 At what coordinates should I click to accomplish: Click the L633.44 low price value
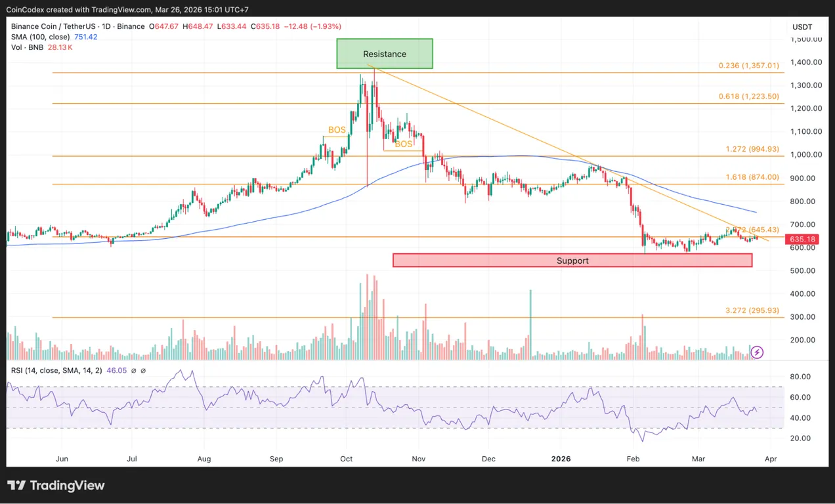pyautogui.click(x=232, y=27)
